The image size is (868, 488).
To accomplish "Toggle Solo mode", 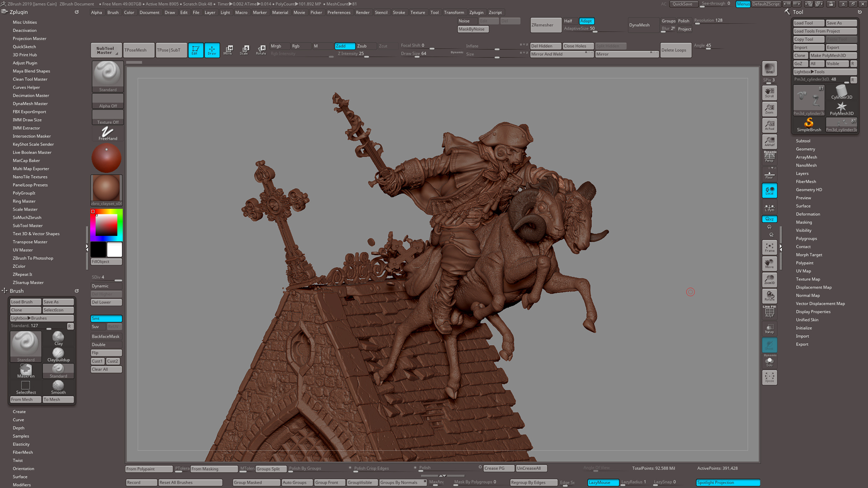I will click(769, 361).
